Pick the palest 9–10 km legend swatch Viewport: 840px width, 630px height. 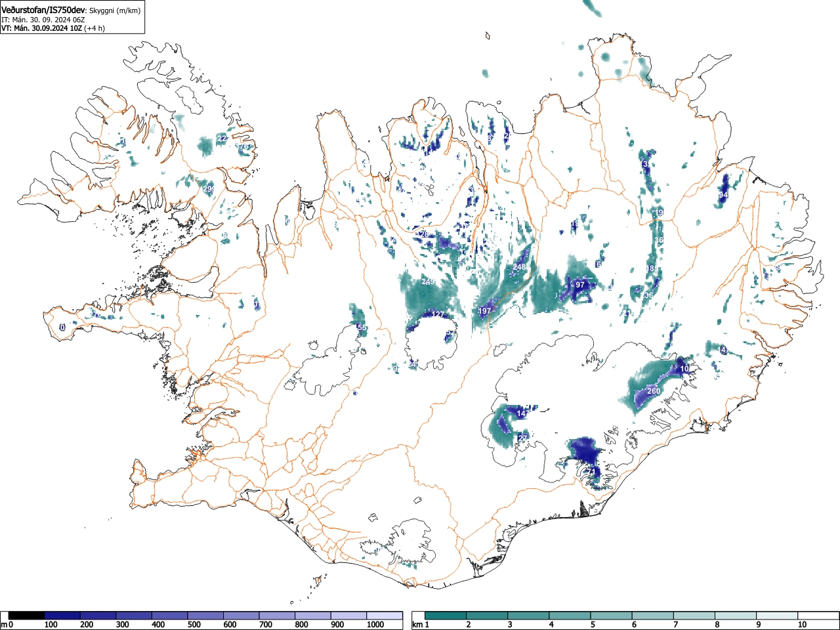(776, 616)
